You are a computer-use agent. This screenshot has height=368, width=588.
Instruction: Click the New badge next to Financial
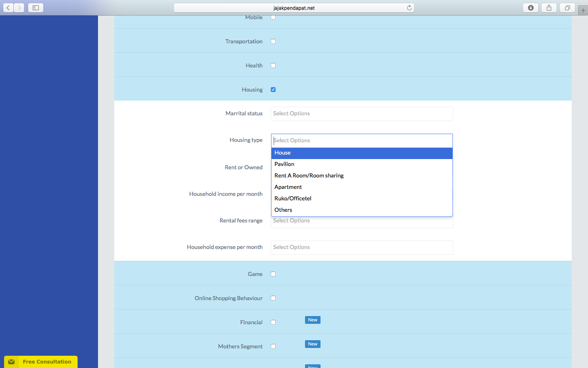[x=313, y=320]
